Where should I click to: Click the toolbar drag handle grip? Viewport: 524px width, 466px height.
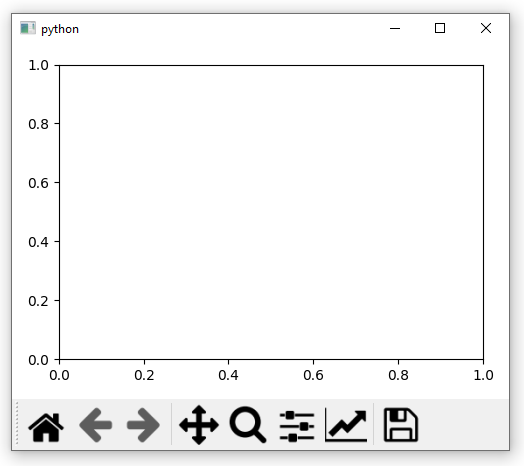(17, 424)
